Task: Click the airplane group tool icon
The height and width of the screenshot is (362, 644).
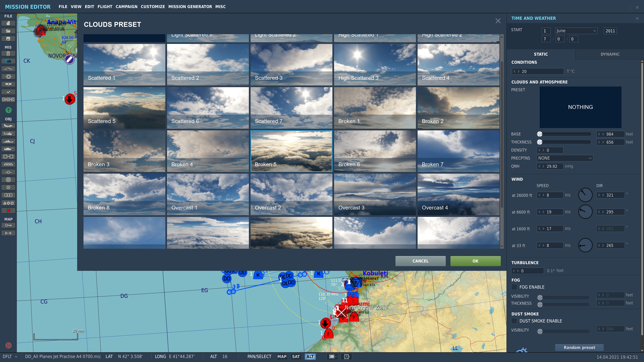Action: coord(8,126)
